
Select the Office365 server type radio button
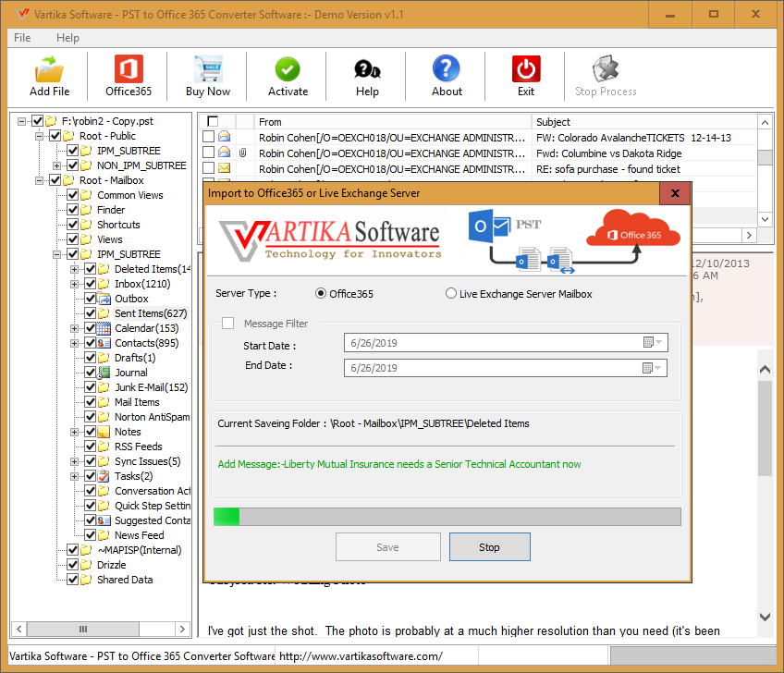pos(321,293)
